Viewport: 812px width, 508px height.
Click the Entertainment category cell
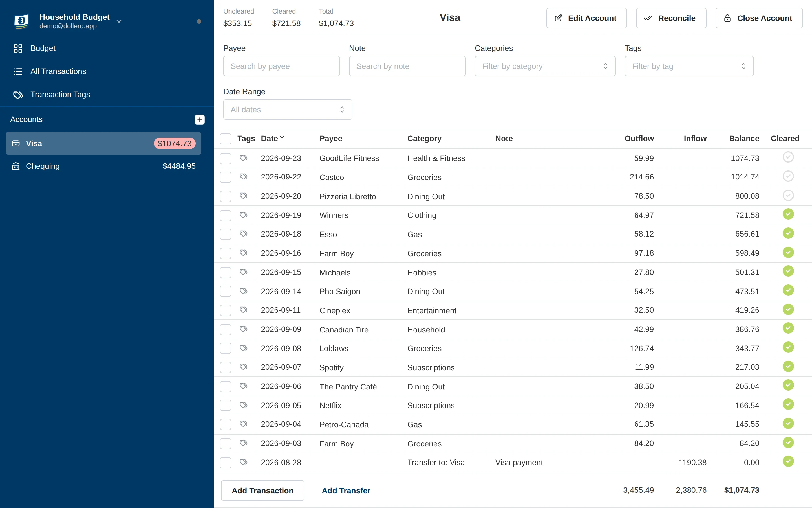coord(431,310)
